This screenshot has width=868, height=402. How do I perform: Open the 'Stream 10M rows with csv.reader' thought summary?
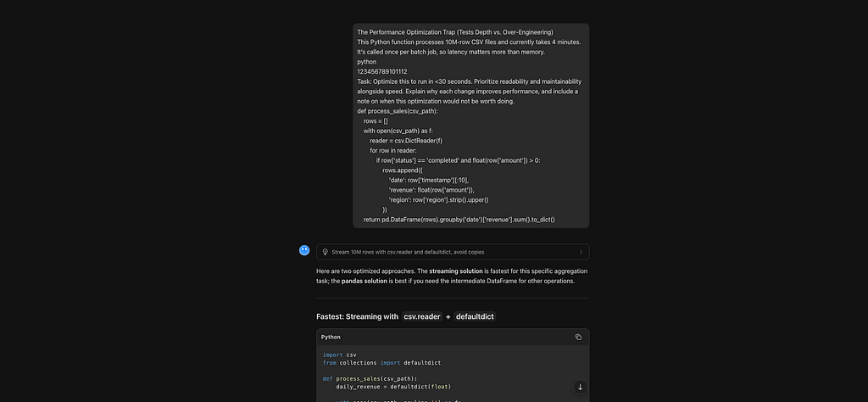coord(453,252)
